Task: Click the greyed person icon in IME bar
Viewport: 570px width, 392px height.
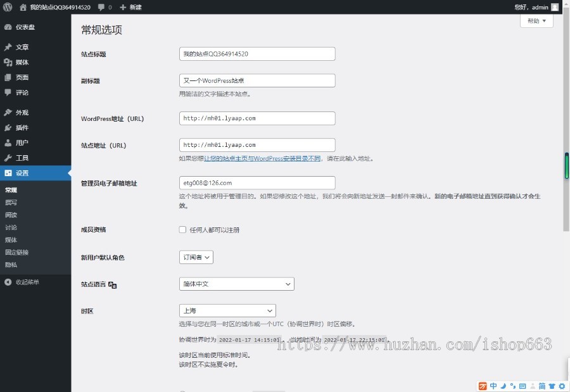Action: pyautogui.click(x=533, y=386)
